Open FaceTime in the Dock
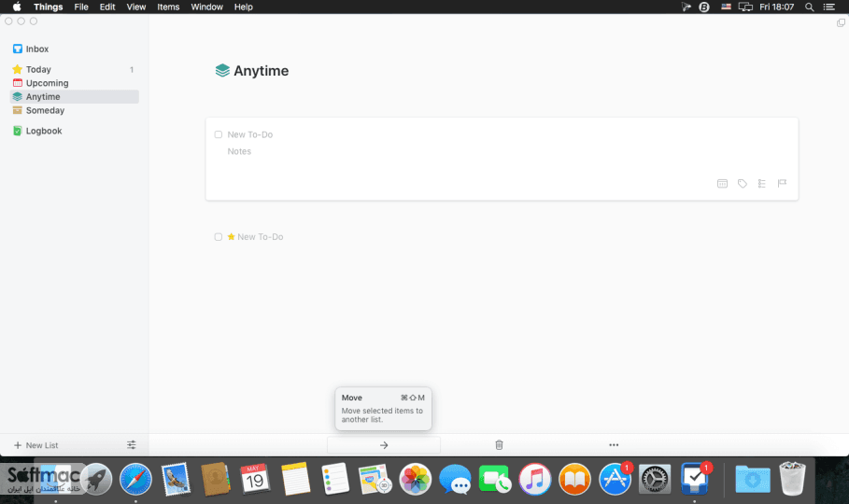Viewport: 849px width, 504px height. point(494,479)
